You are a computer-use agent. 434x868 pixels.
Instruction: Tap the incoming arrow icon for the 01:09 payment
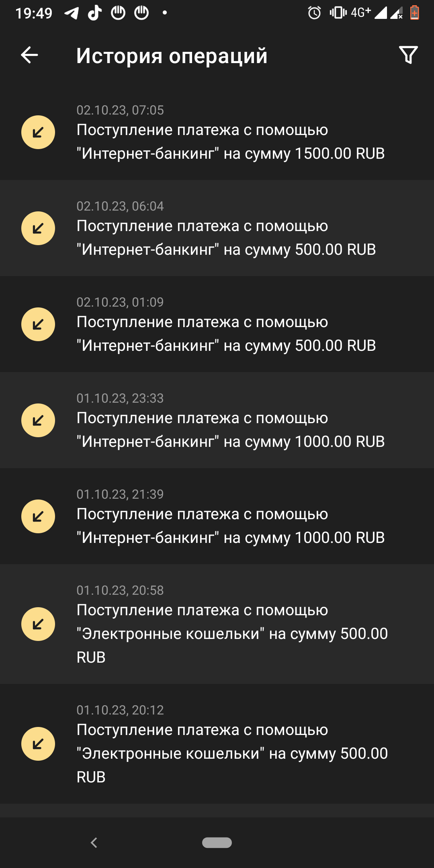[38, 324]
